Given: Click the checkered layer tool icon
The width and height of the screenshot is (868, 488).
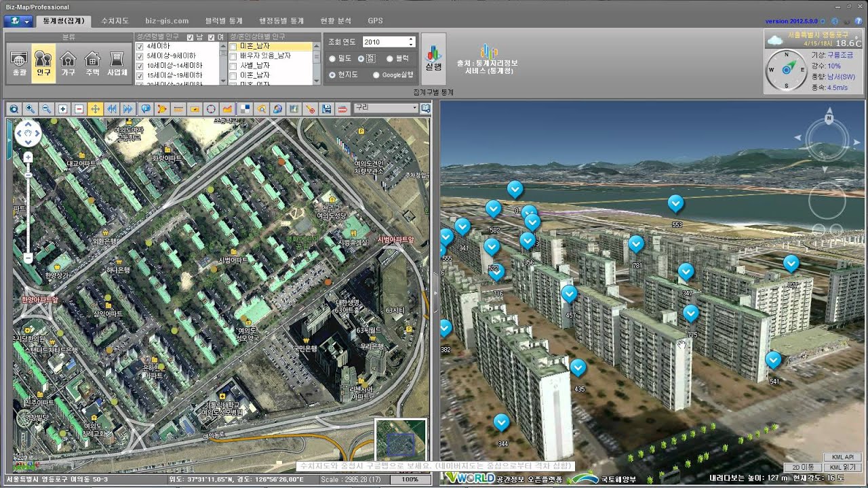Looking at the screenshot, I should [245, 108].
